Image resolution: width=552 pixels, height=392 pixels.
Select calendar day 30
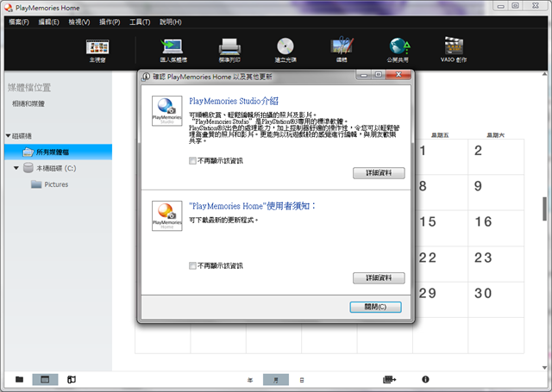point(496,300)
